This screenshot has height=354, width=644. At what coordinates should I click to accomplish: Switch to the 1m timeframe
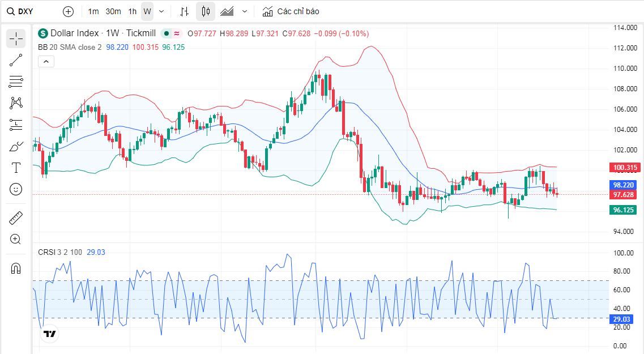pyautogui.click(x=93, y=11)
